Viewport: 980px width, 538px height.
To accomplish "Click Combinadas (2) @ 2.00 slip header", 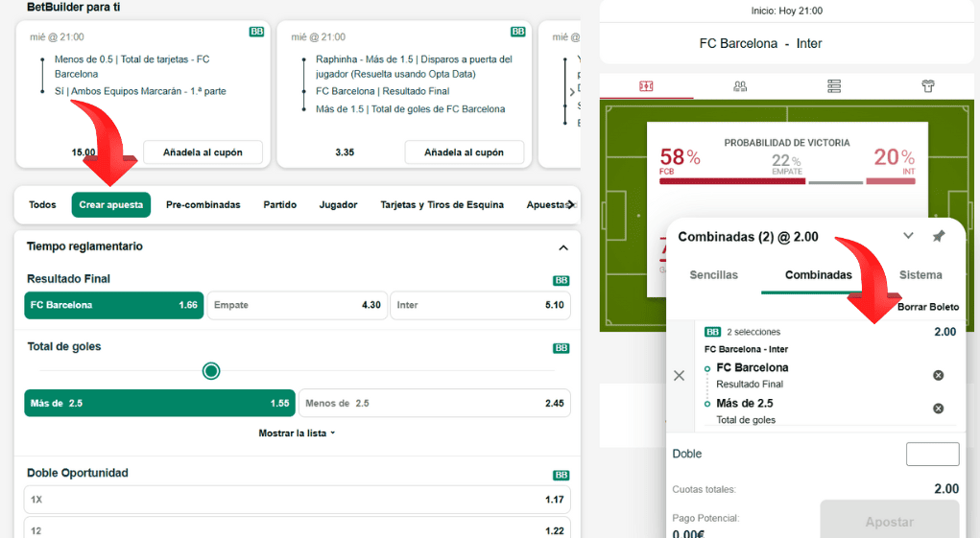I will [748, 237].
